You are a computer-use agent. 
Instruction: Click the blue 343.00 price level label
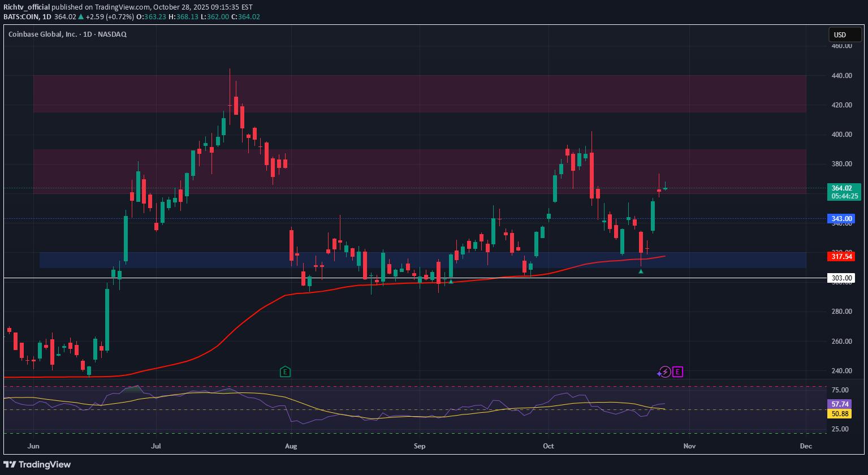tap(842, 218)
